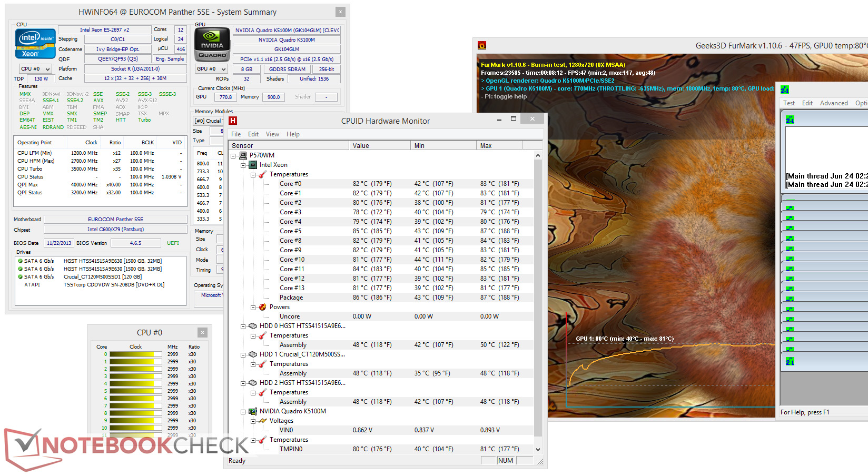Click the NUM indicator in status bar
868x476 pixels.
click(505, 461)
